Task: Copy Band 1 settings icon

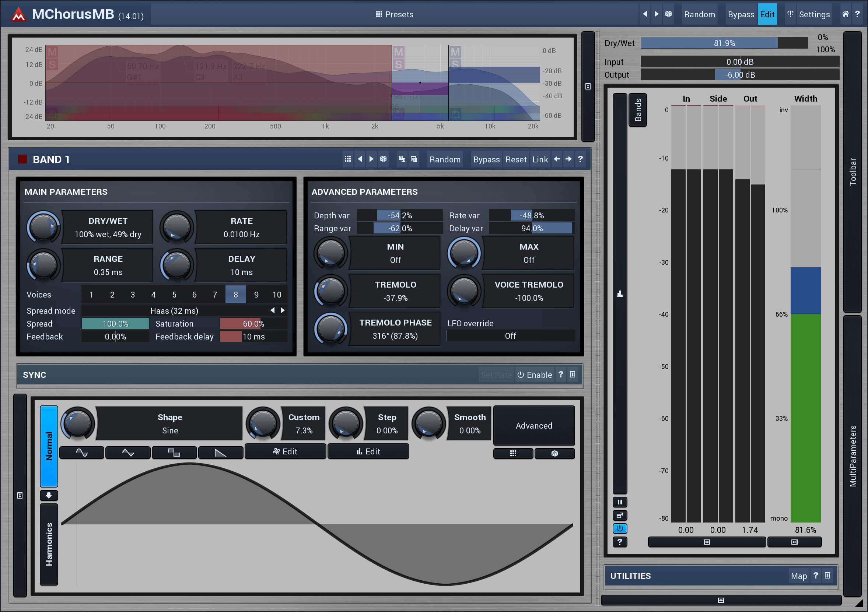Action: [402, 159]
